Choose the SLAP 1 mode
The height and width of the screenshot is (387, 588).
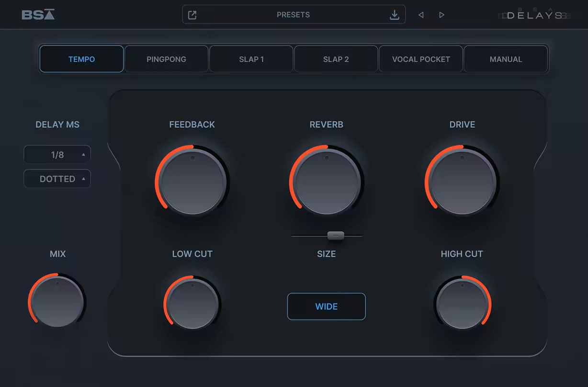251,59
